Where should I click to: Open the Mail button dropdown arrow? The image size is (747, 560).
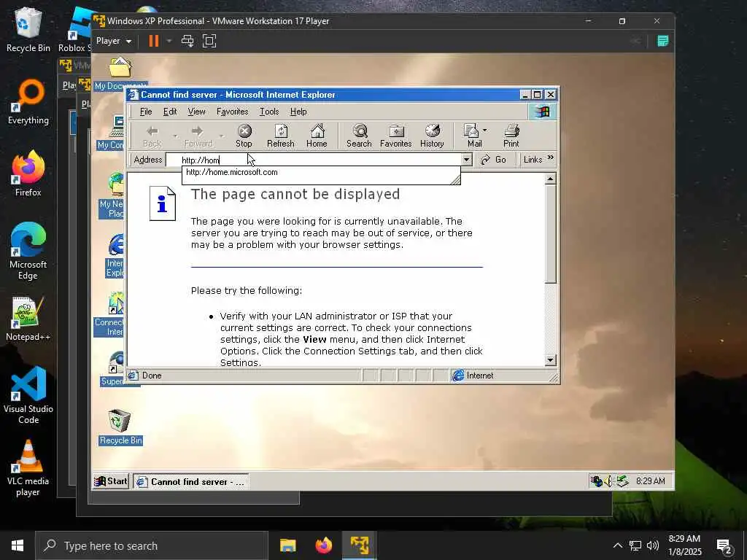click(485, 130)
